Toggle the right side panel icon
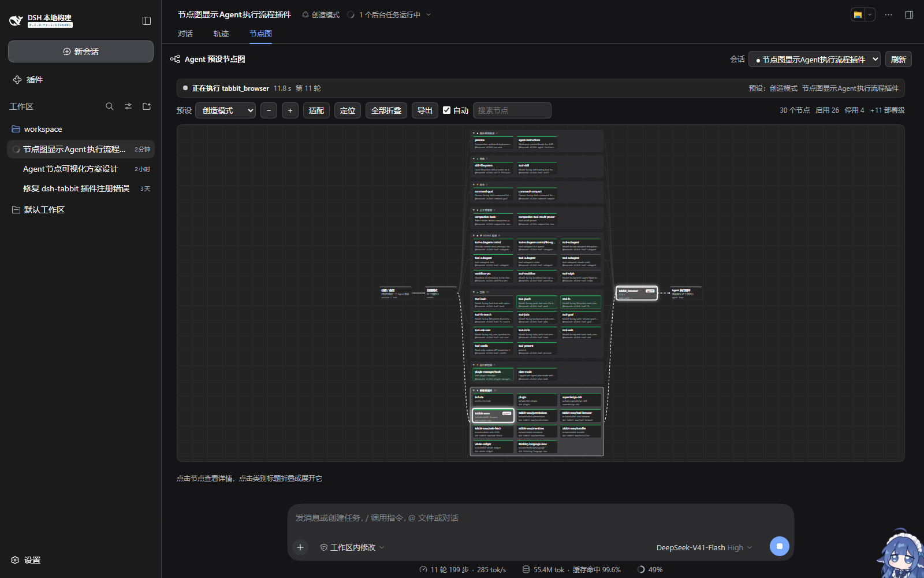 [909, 14]
